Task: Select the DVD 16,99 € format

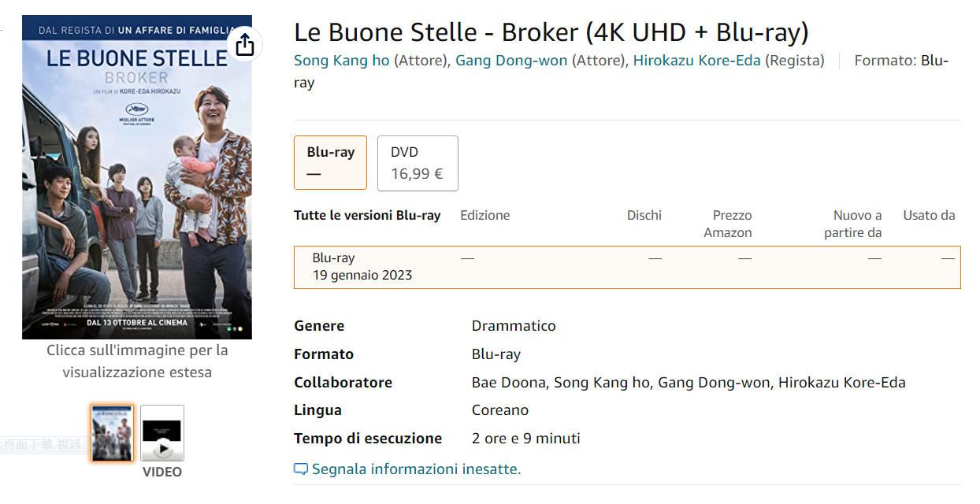Action: (x=418, y=162)
